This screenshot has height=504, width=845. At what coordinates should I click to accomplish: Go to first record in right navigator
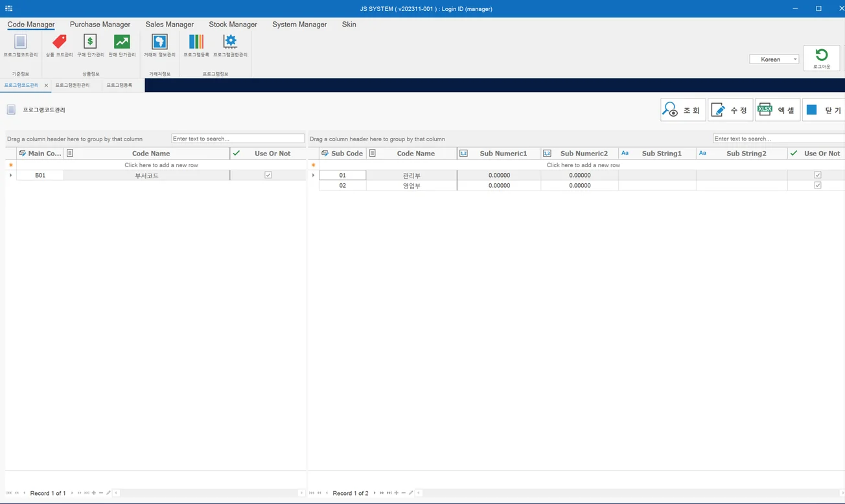pyautogui.click(x=312, y=493)
